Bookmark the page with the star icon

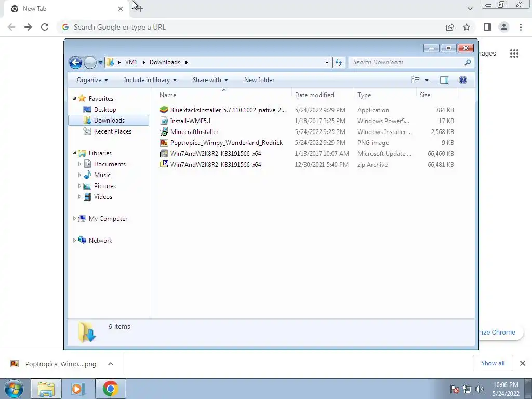point(467,27)
